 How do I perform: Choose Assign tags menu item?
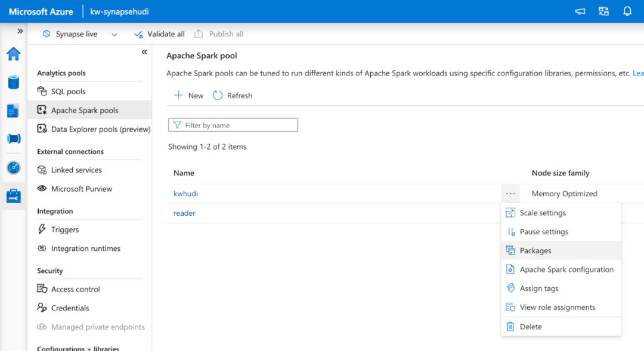coord(561,288)
